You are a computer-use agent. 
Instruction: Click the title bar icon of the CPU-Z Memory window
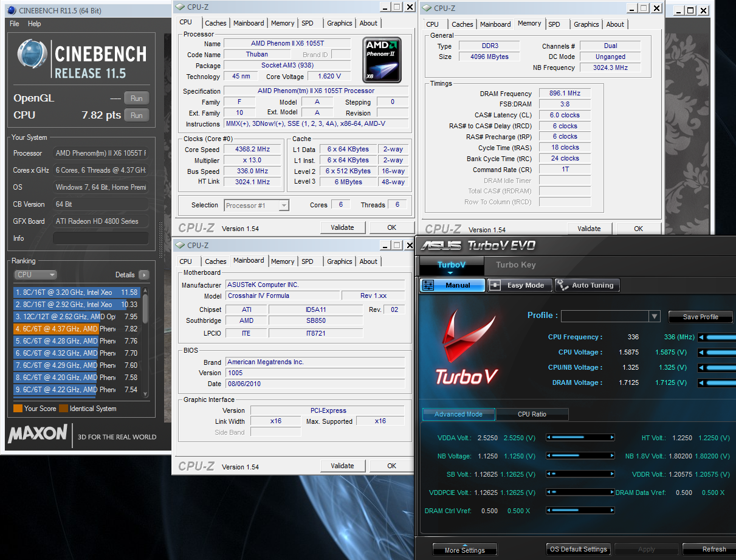pos(428,8)
